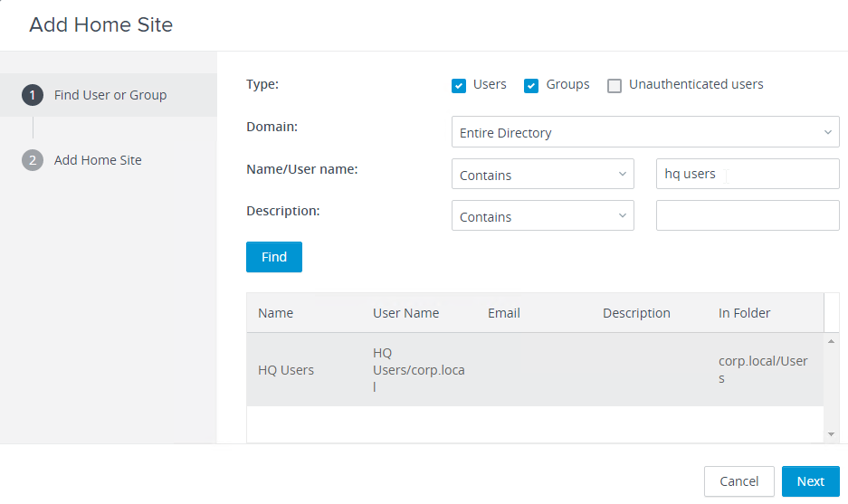
Task: Click the step 1 circle icon
Action: coord(33,95)
